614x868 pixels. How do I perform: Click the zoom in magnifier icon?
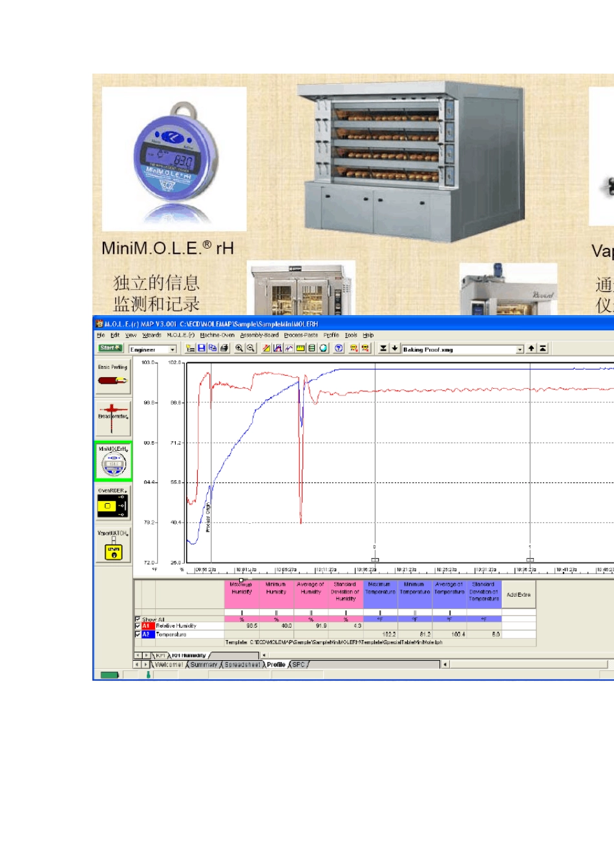coord(239,348)
